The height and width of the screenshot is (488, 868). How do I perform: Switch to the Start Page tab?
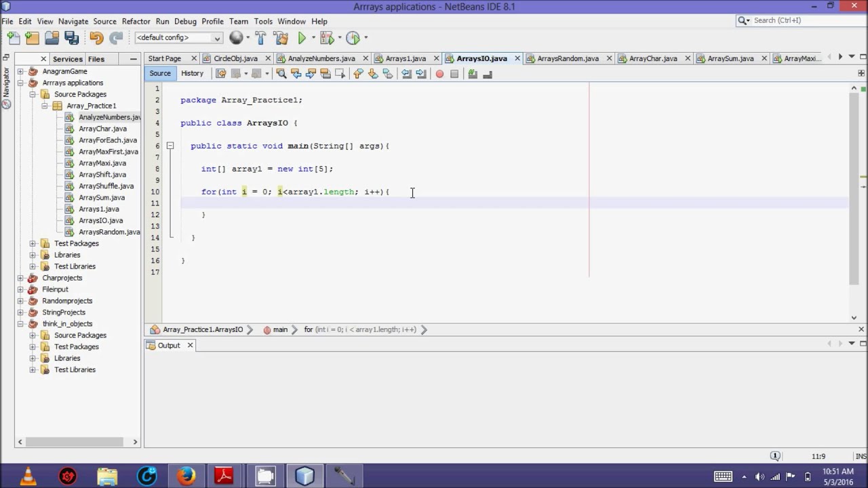pyautogui.click(x=165, y=58)
